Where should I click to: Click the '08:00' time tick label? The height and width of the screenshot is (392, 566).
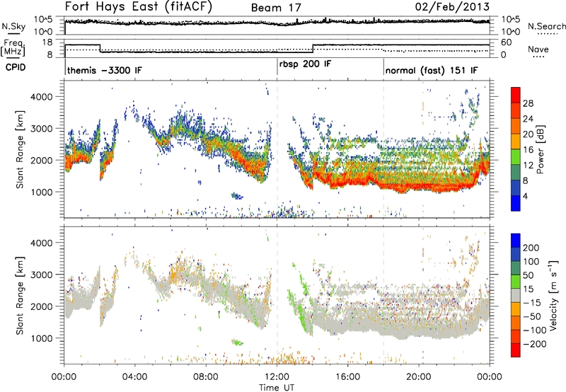(206, 377)
